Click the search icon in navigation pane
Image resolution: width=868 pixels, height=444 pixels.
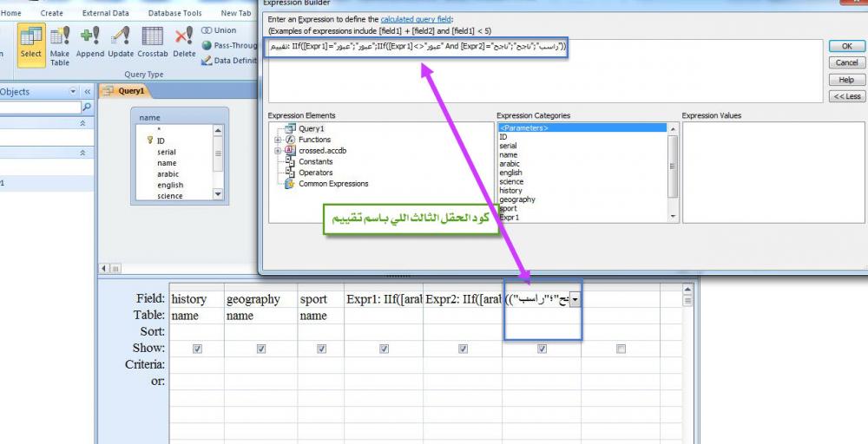point(86,108)
